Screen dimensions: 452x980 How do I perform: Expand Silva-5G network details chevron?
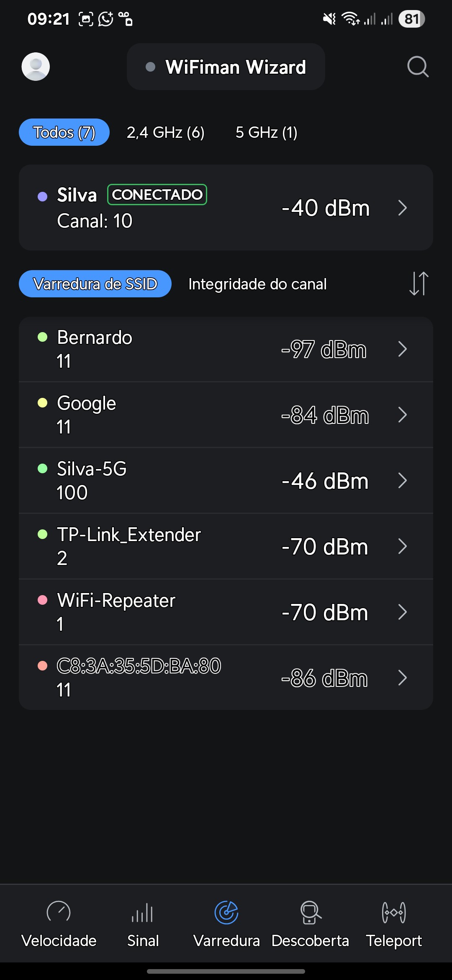403,480
